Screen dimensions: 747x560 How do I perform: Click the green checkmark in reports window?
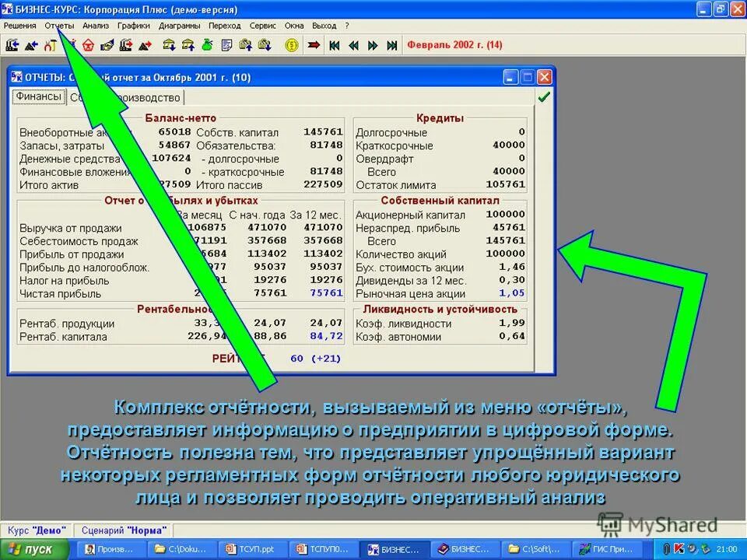[544, 97]
